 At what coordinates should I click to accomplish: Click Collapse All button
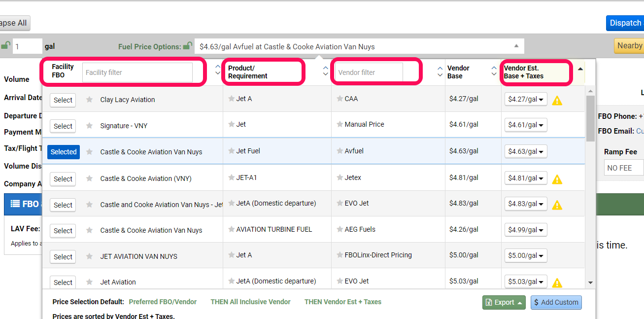tap(15, 23)
